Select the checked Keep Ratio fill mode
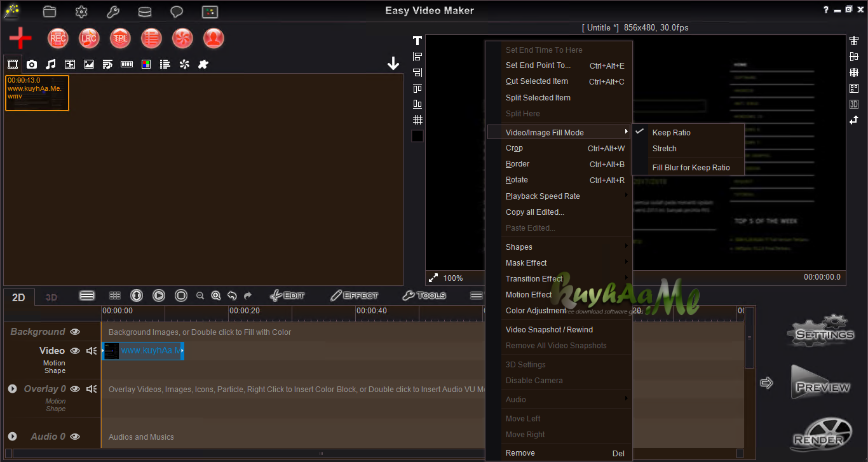The image size is (868, 462). [688, 133]
